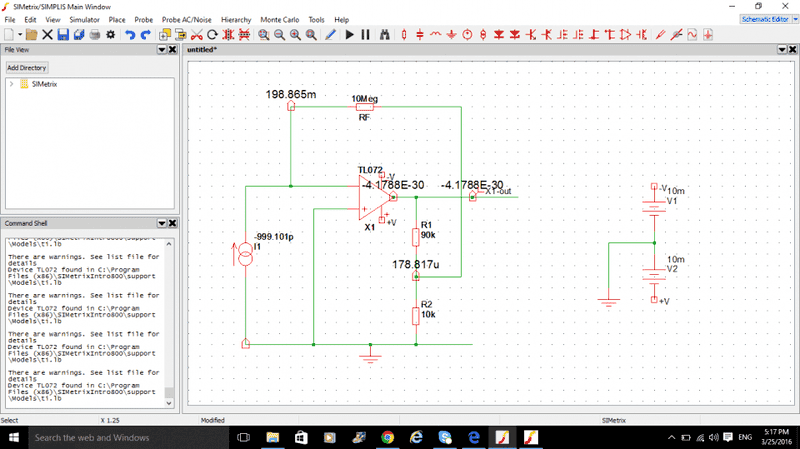The width and height of the screenshot is (800, 449).
Task: Open the New file dropdown arrow
Action: [19, 34]
